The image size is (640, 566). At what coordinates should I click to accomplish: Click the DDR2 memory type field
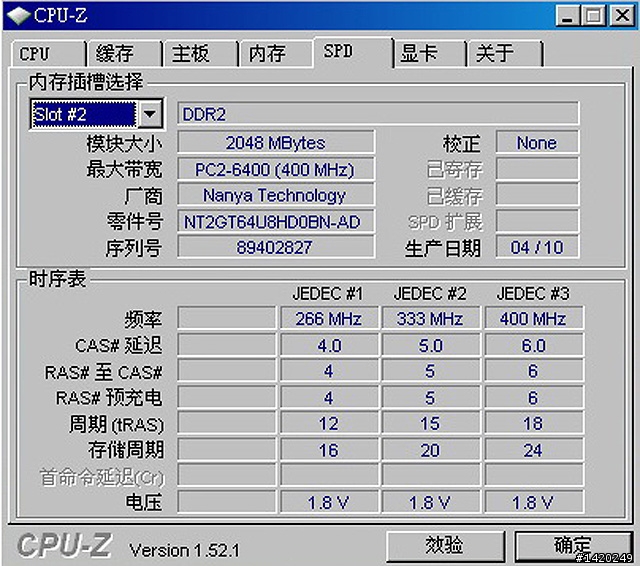378,114
